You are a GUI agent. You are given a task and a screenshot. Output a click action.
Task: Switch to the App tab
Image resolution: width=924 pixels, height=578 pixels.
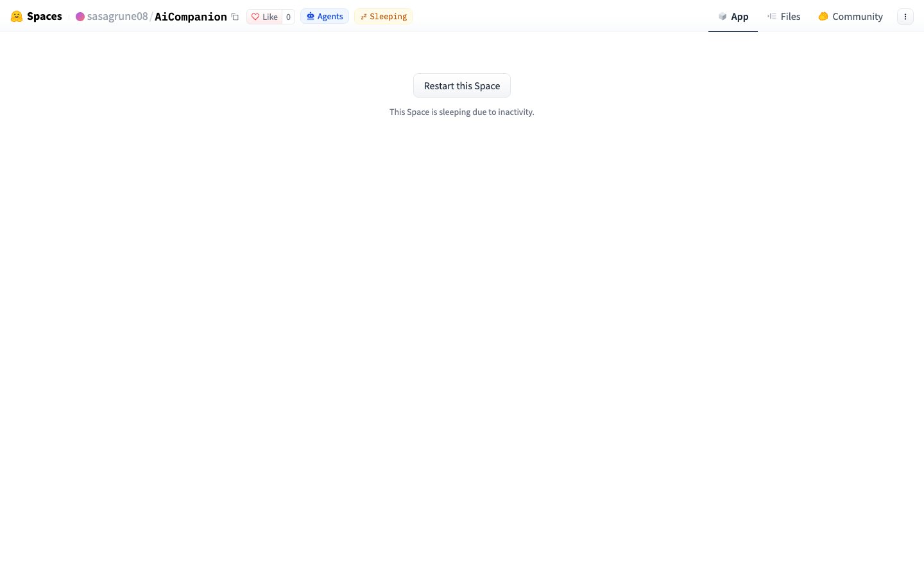coord(733,17)
